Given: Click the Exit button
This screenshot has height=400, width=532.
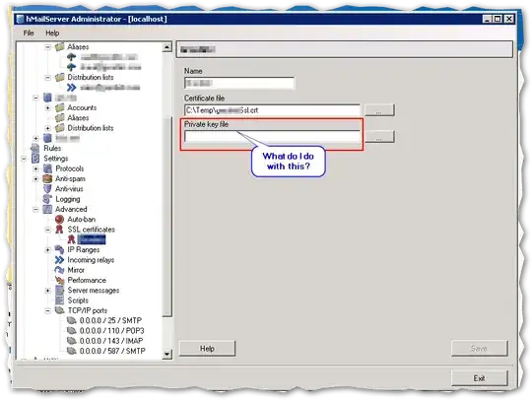Looking at the screenshot, I should click(479, 378).
